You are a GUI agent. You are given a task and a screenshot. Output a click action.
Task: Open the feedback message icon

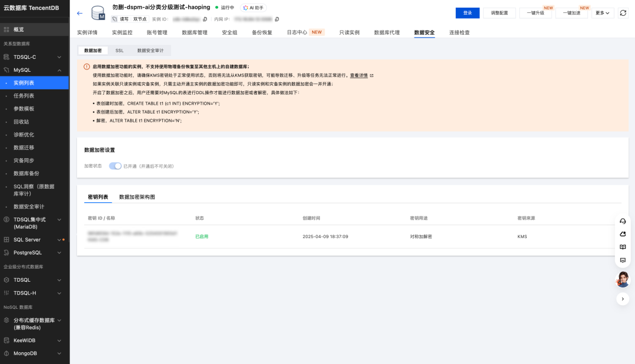point(623,260)
